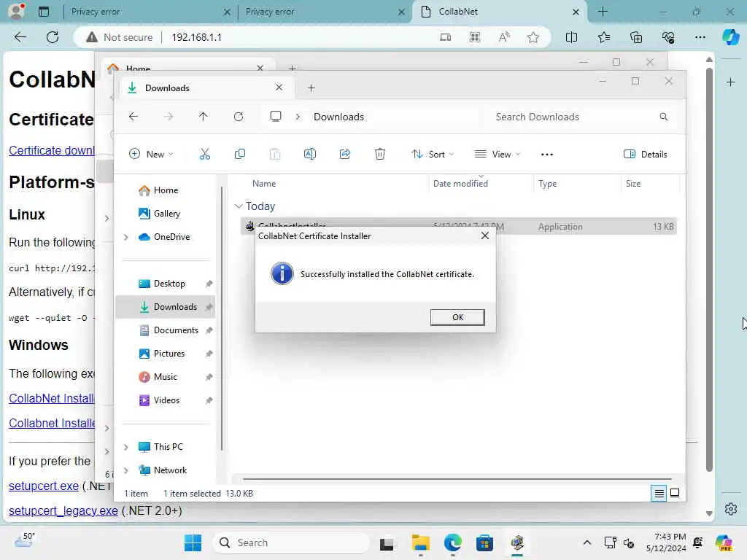Viewport: 747px width, 560px height.
Task: Open Copilot icon in Edge corner
Action: click(730, 37)
